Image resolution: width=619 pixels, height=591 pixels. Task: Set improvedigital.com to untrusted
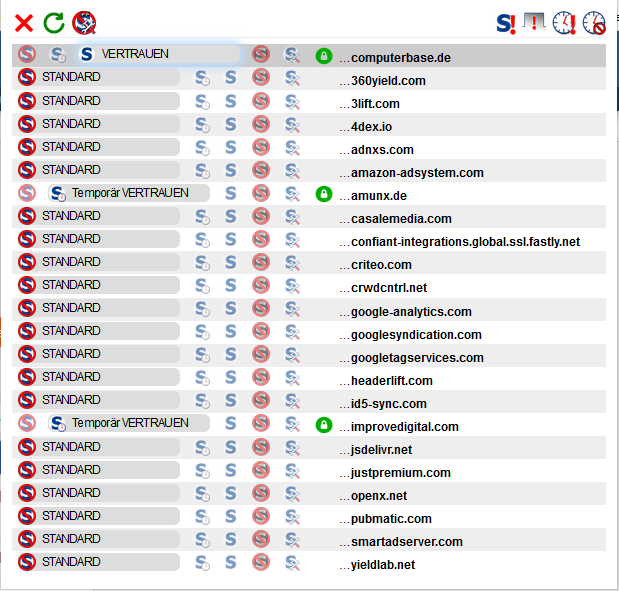point(261,423)
